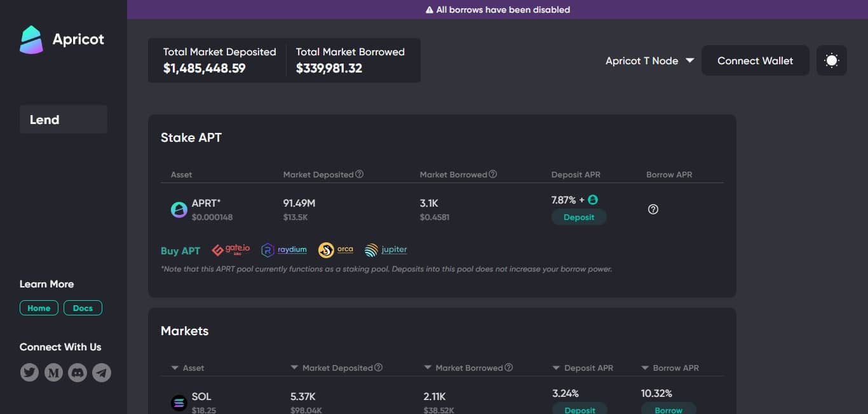Select the orca exchange icon in Buy APT
This screenshot has width=868, height=414.
[x=326, y=249]
